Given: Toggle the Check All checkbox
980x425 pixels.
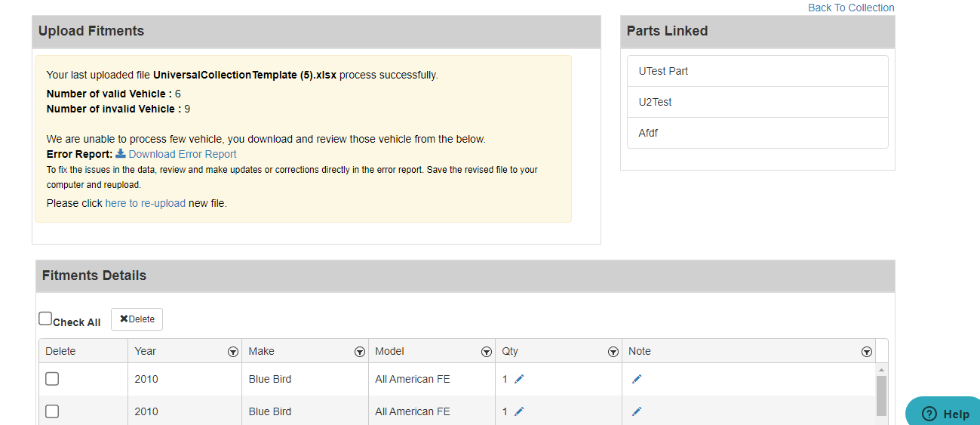Looking at the screenshot, I should [x=45, y=319].
